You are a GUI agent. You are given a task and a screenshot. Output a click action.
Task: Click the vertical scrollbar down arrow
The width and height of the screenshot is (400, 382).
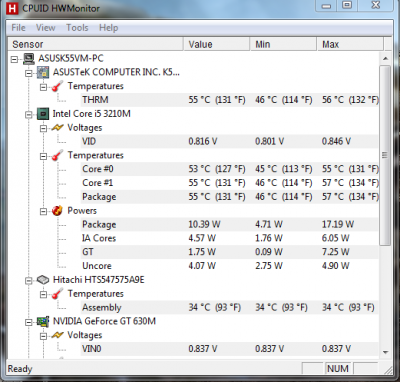(386, 352)
